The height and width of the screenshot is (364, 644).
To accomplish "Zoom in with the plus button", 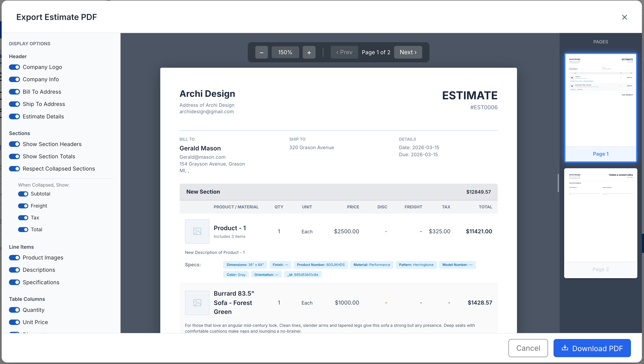I will click(x=309, y=52).
